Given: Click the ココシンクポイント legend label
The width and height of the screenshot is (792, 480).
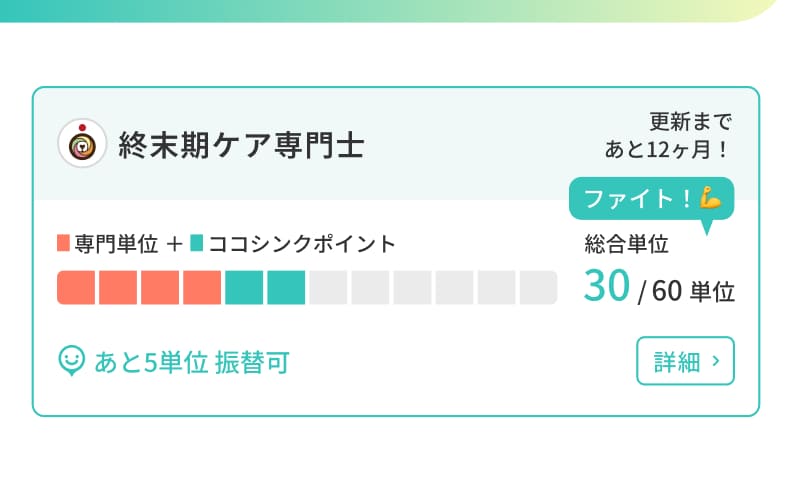Looking at the screenshot, I should pyautogui.click(x=302, y=243).
